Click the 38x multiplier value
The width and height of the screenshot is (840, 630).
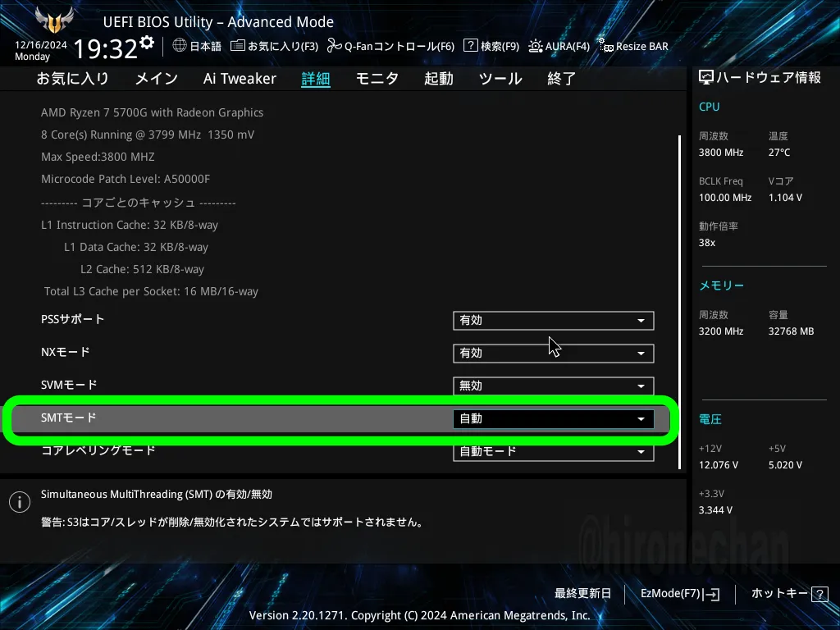point(707,243)
